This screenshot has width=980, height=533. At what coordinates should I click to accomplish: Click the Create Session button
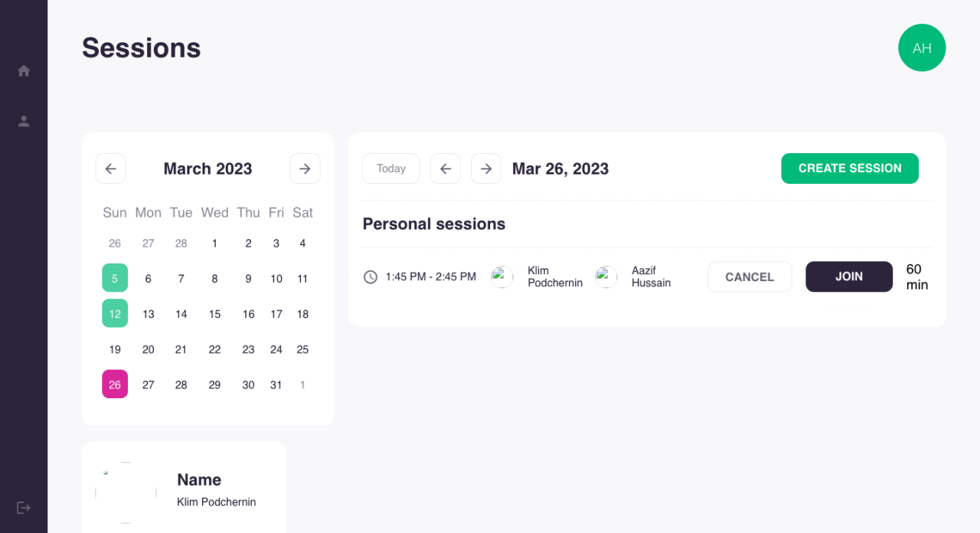850,168
